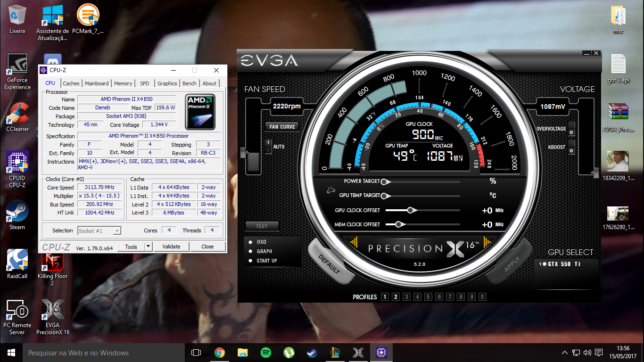This screenshot has width=644, height=362.
Task: Click the GPU TEMP TARGET slider handle
Action: pos(385,196)
